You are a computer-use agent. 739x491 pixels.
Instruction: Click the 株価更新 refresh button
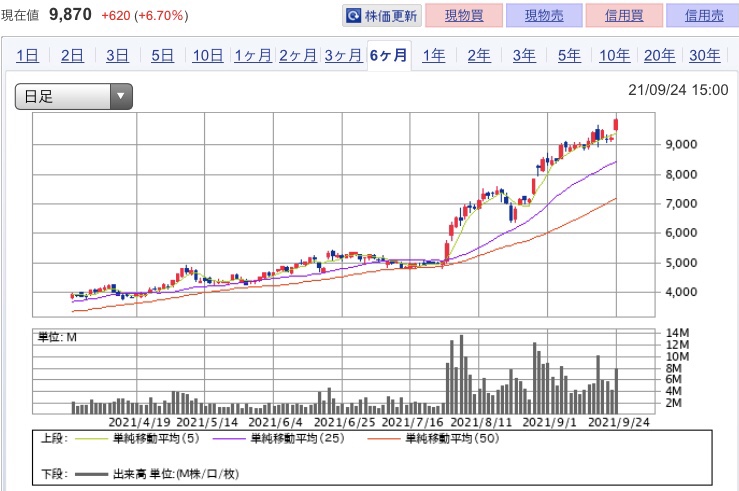382,16
